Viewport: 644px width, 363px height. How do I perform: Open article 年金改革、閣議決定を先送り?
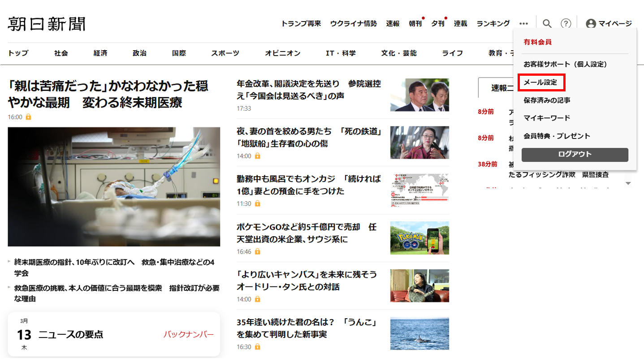click(309, 90)
